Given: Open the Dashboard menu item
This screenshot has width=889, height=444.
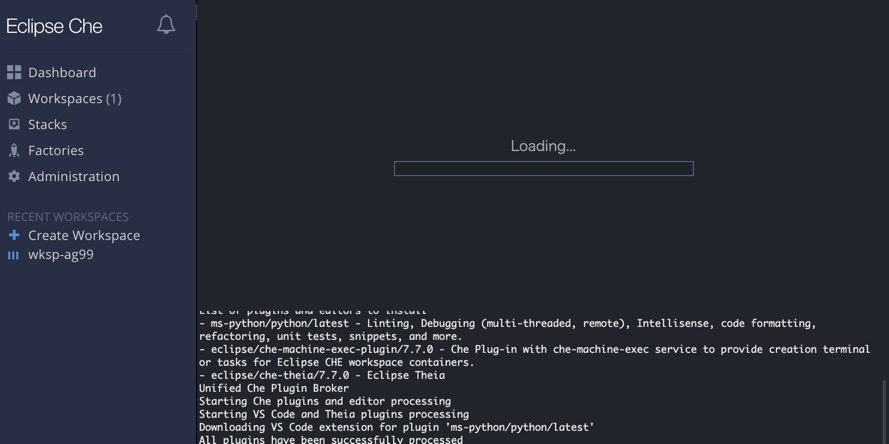Looking at the screenshot, I should tap(62, 73).
